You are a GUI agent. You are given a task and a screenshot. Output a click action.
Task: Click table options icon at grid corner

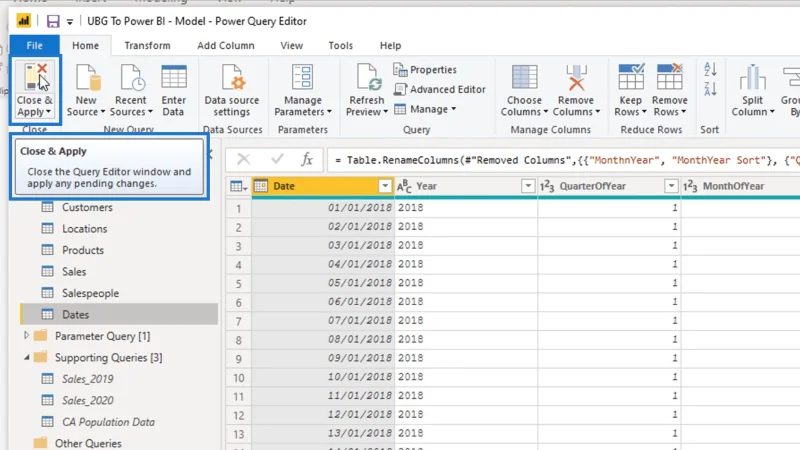point(238,186)
